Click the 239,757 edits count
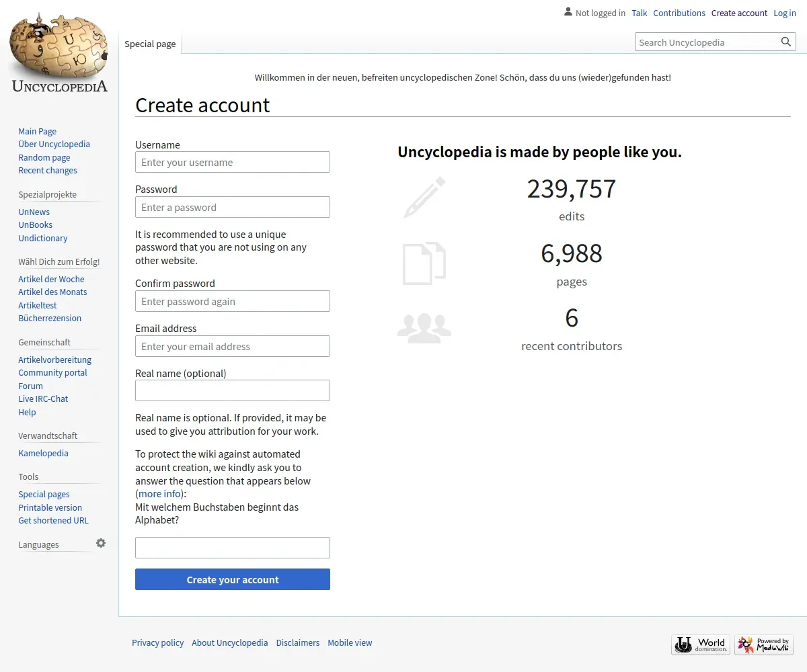This screenshot has height=672, width=807. pos(572,189)
